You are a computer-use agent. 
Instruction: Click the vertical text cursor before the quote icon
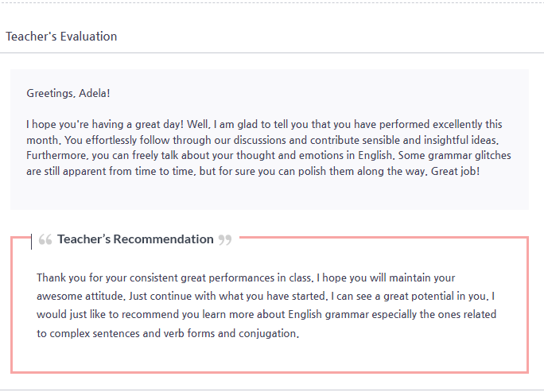click(x=31, y=241)
